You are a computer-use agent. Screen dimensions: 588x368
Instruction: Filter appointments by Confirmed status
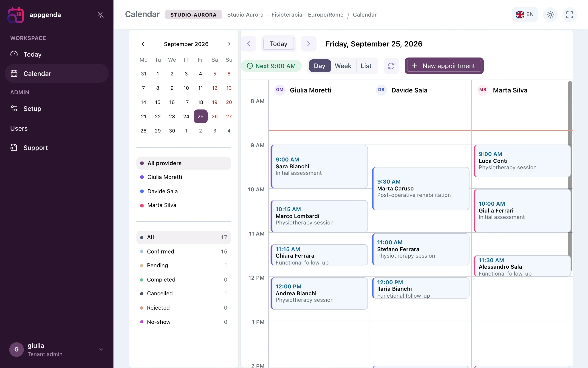tap(184, 251)
